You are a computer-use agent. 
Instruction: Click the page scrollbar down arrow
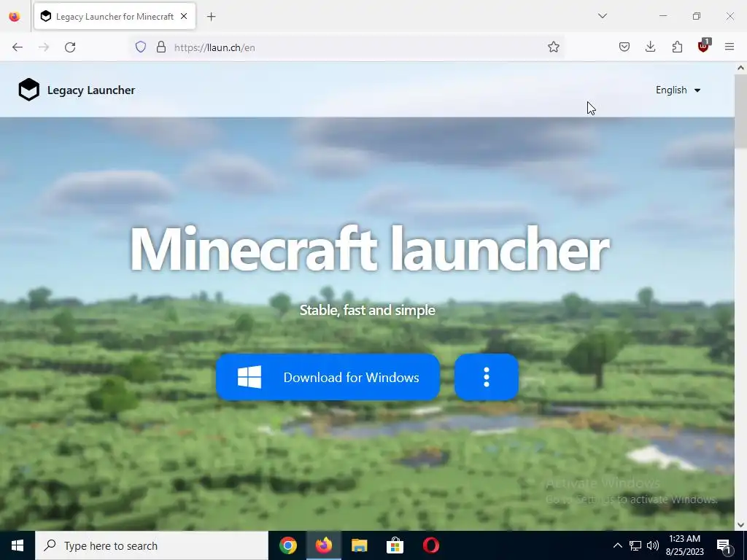(741, 525)
